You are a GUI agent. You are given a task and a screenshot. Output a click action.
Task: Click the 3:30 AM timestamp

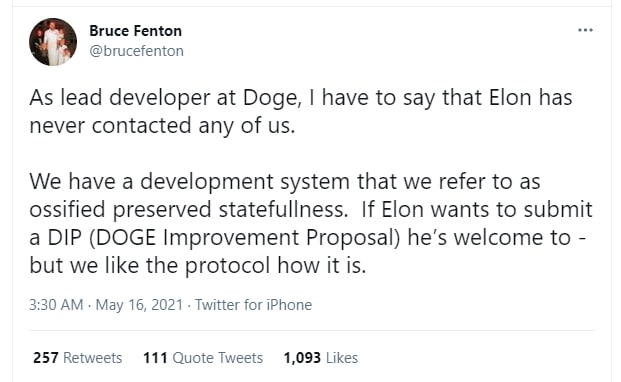[x=56, y=305]
